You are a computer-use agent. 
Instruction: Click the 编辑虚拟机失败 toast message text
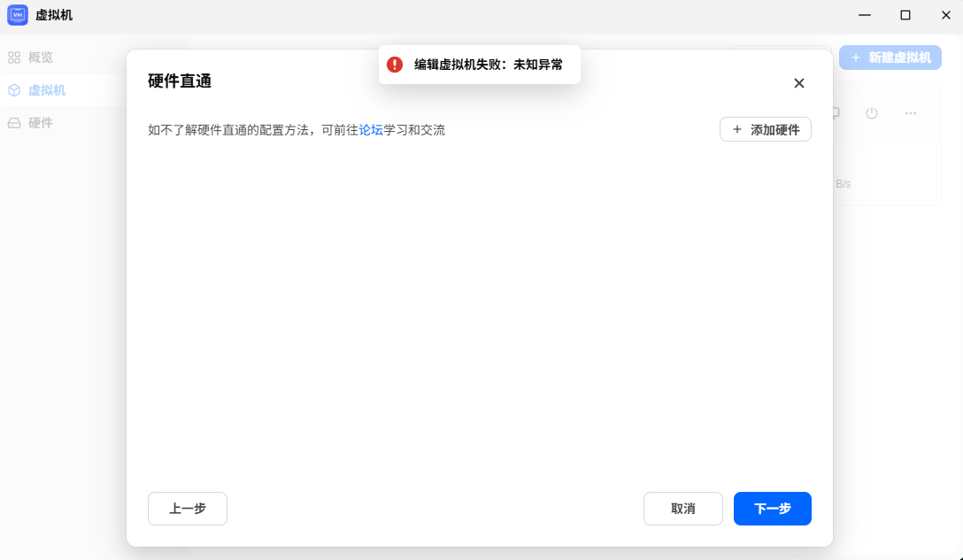pyautogui.click(x=489, y=65)
